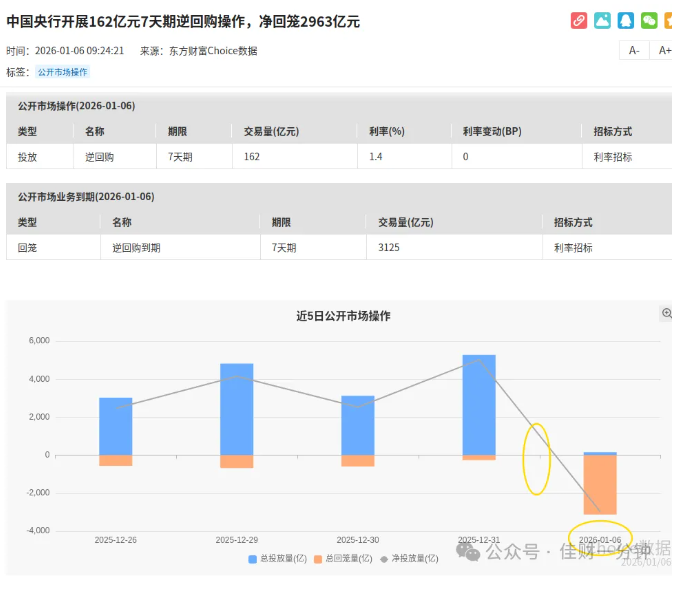674x592 pixels.
Task: Click the blue bar for 2025-12-31
Action: click(x=479, y=405)
